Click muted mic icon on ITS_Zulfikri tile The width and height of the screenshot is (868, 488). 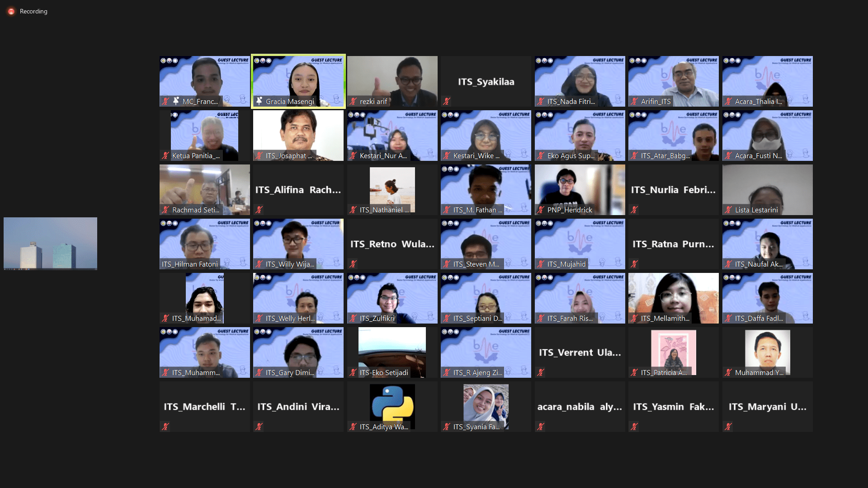coord(353,319)
